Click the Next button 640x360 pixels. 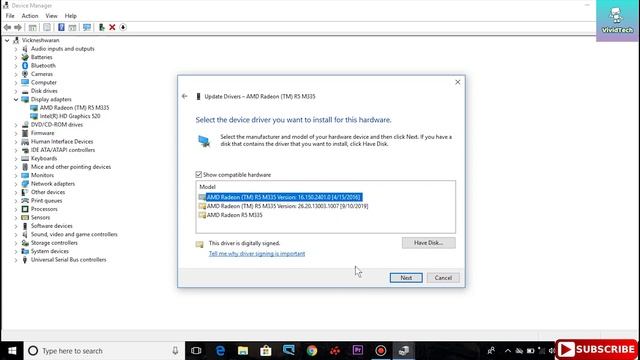pos(406,278)
